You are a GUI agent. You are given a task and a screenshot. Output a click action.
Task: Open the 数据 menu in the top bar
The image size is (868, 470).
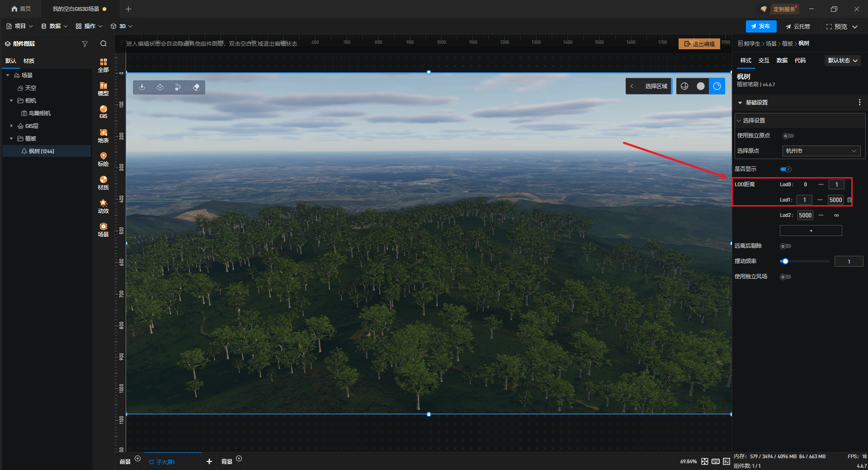[x=54, y=26]
